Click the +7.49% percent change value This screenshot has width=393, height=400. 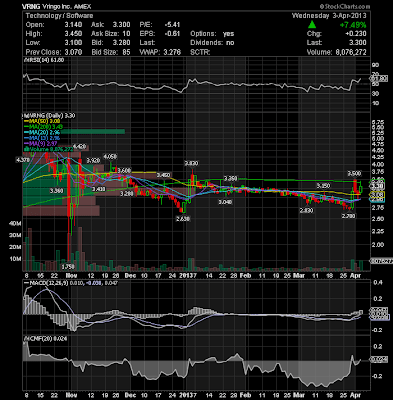(x=353, y=25)
